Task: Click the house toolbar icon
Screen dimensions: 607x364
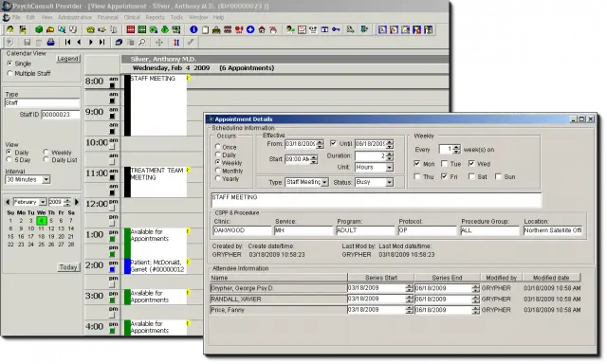Action: (x=262, y=29)
